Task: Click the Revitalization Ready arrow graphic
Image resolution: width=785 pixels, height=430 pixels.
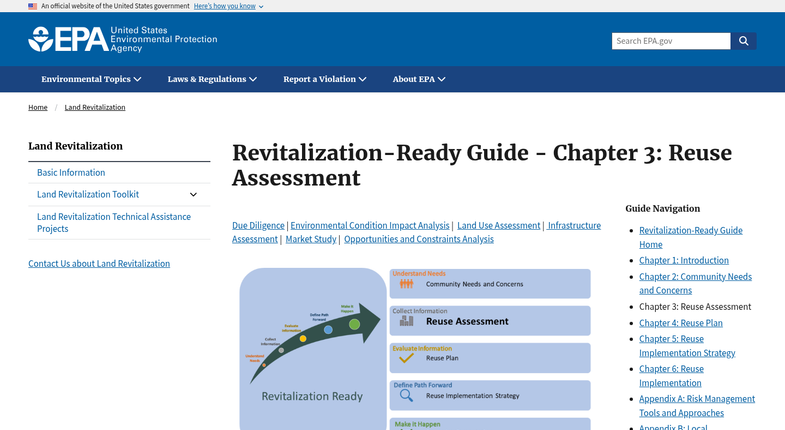Action: pyautogui.click(x=315, y=343)
